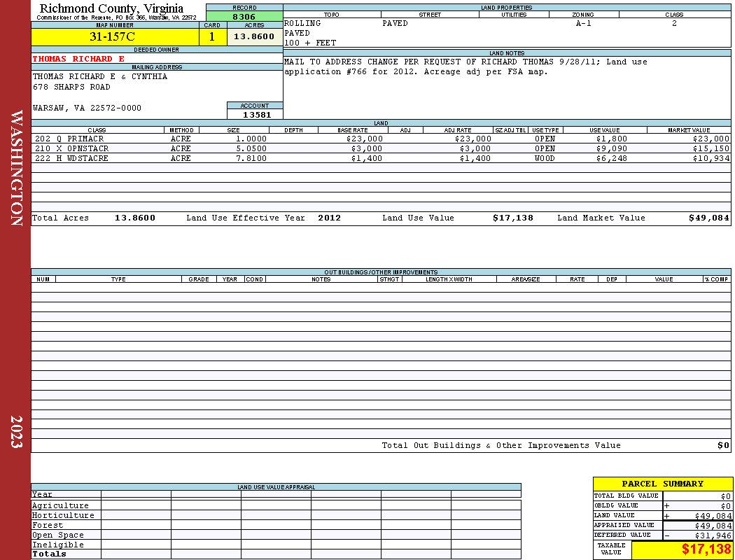This screenshot has height=560, width=735.
Task: Click mailing name THOMAS RICHARD E & CYNTHIA
Action: [100, 76]
